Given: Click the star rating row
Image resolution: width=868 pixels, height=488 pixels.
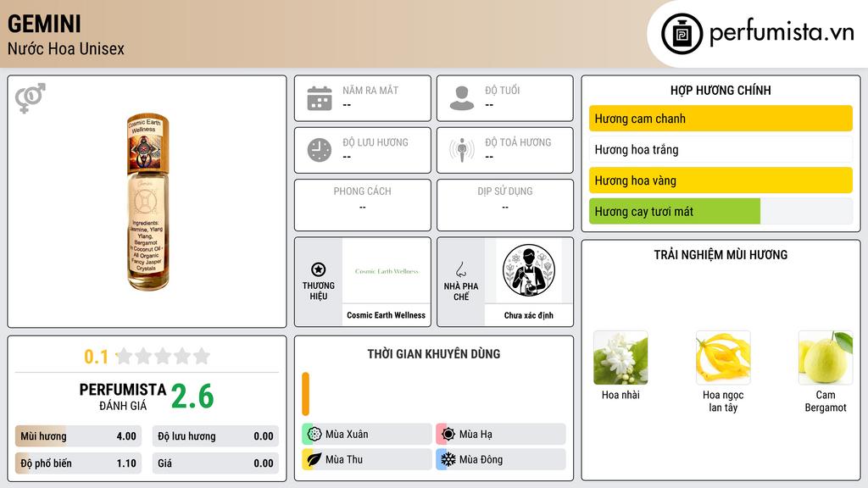Looking at the screenshot, I should click(163, 356).
